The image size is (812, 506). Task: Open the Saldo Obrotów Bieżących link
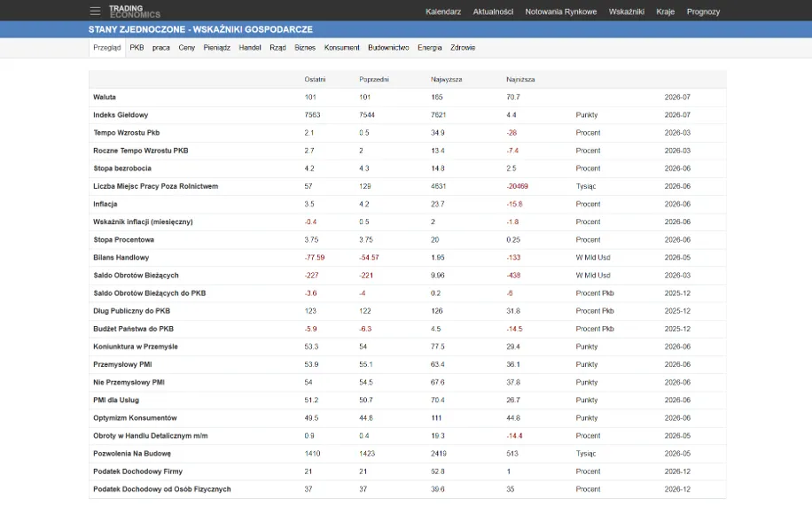(137, 276)
